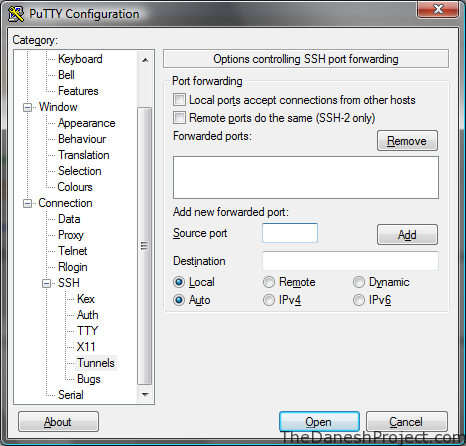
Task: Select the IPv4 radio button
Action: click(269, 300)
